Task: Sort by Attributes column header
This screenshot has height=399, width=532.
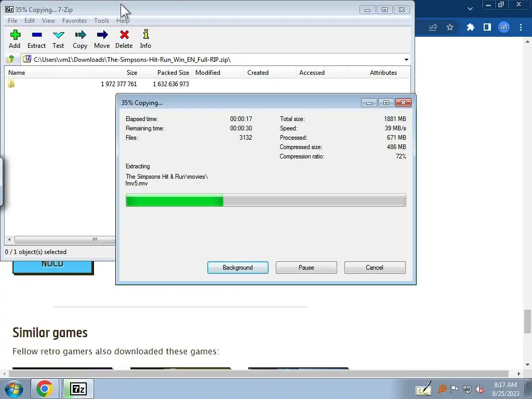Action: tap(374, 73)
